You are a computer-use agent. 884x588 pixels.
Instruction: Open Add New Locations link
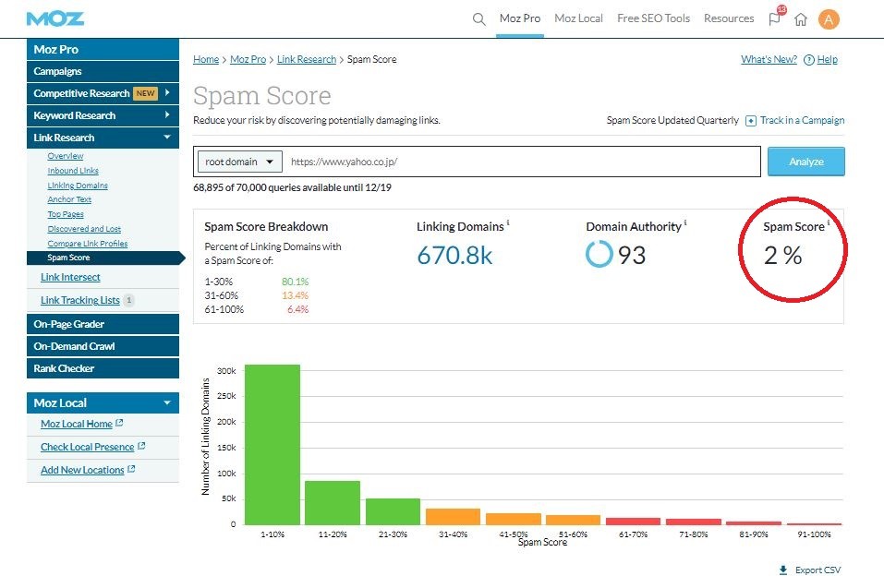[82, 470]
